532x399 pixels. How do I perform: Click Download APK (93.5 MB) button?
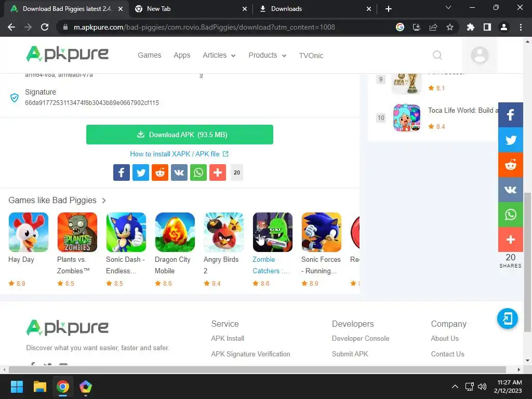[179, 135]
